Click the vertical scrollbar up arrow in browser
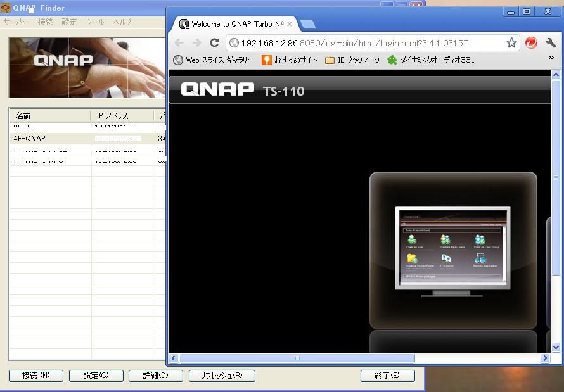The height and width of the screenshot is (392, 564). point(556,75)
